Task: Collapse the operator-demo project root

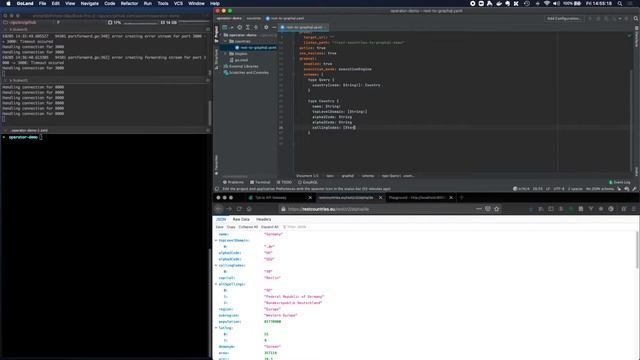Action: (x=221, y=35)
